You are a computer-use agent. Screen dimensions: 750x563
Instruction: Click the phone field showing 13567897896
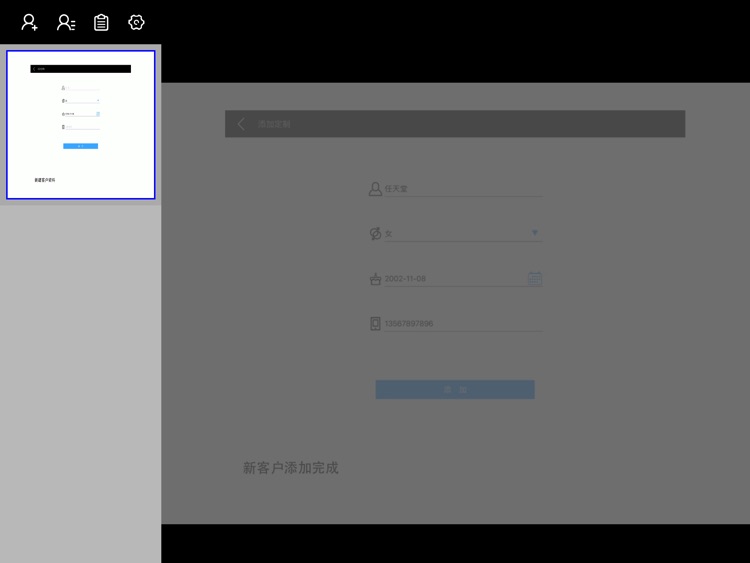[x=463, y=323]
